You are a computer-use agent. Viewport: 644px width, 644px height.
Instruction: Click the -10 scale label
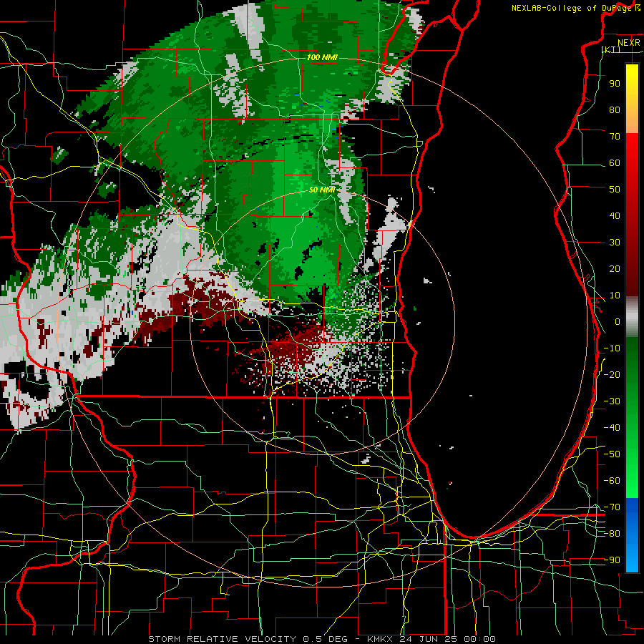[x=612, y=348]
